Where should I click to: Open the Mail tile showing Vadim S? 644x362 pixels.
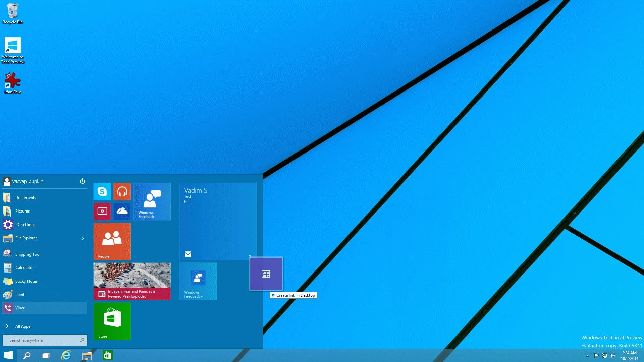pos(218,221)
